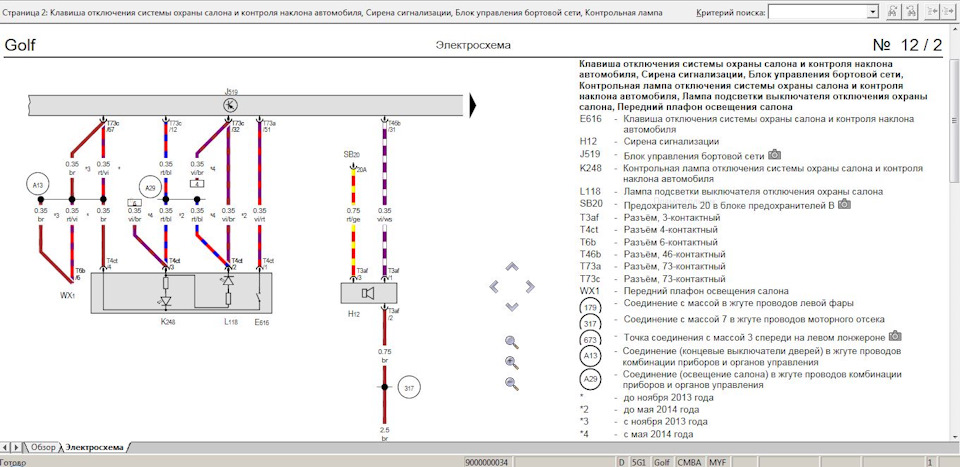Click the tab scroll left arrow
960x467 pixels.
pos(5,447)
